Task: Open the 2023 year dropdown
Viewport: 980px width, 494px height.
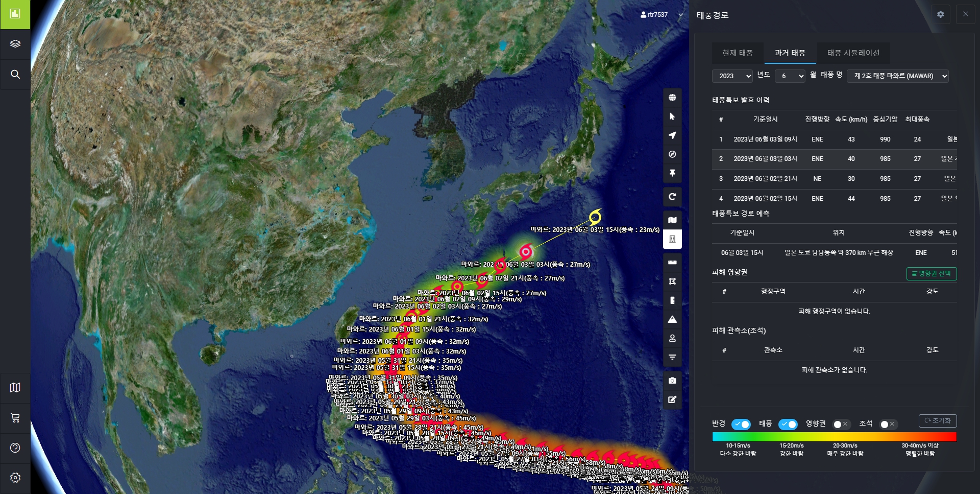Action: point(732,76)
